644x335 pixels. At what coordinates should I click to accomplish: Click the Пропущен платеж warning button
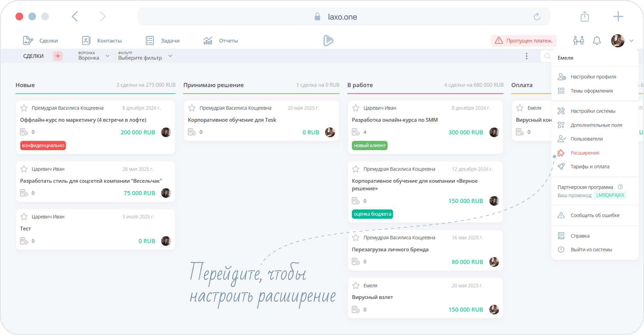[x=524, y=41]
